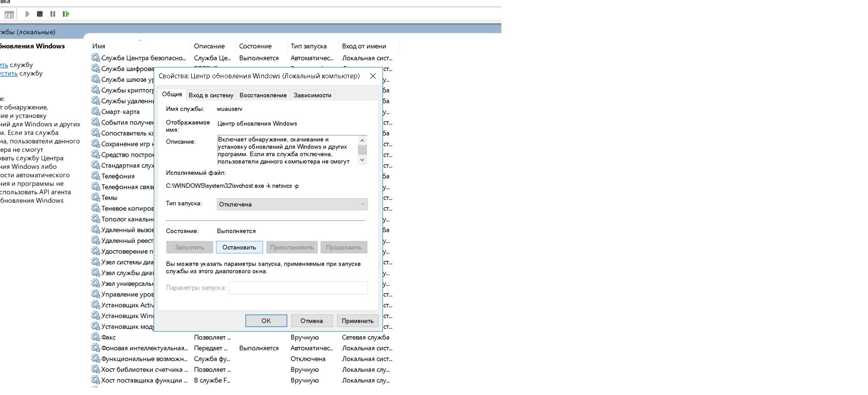This screenshot has height=395, width=868.
Task: Cancel the dialog with Отмена
Action: pyautogui.click(x=311, y=321)
